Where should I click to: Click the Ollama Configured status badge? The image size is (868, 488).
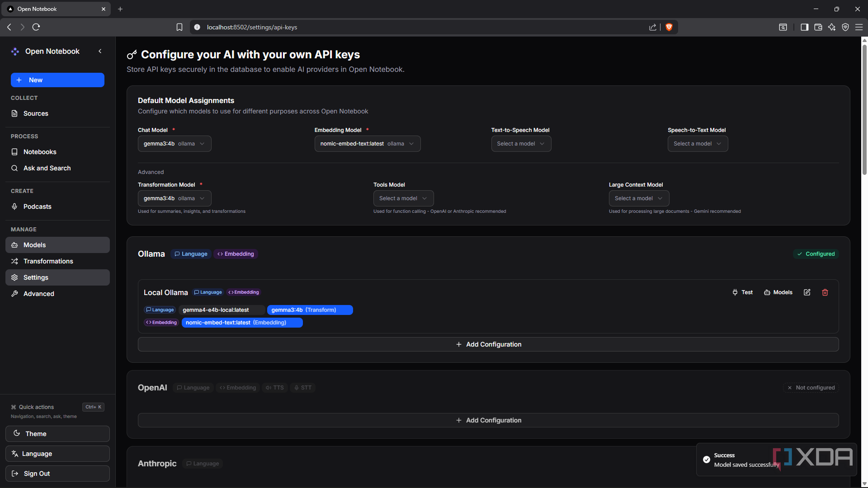(816, 254)
